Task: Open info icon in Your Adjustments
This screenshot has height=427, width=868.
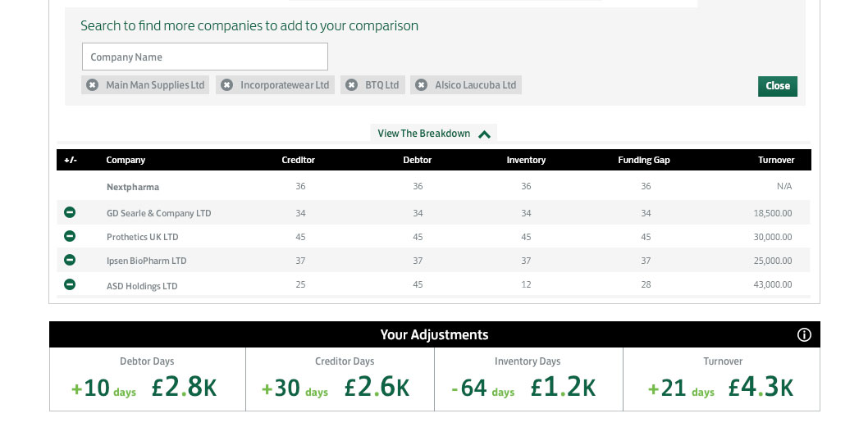Action: (804, 334)
